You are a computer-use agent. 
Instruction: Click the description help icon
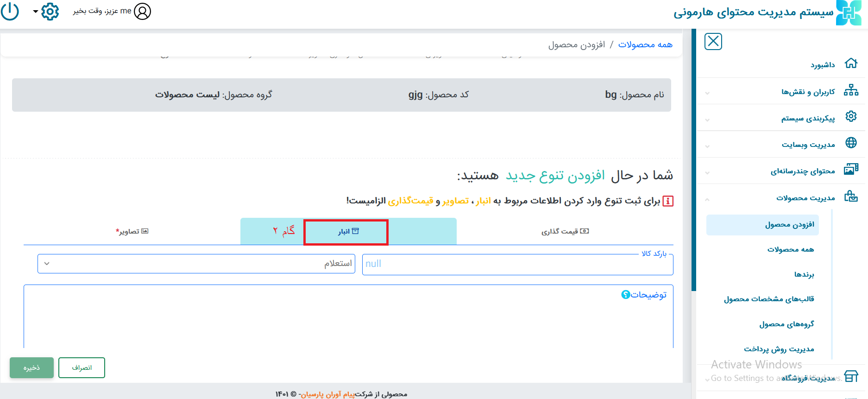[x=625, y=295]
